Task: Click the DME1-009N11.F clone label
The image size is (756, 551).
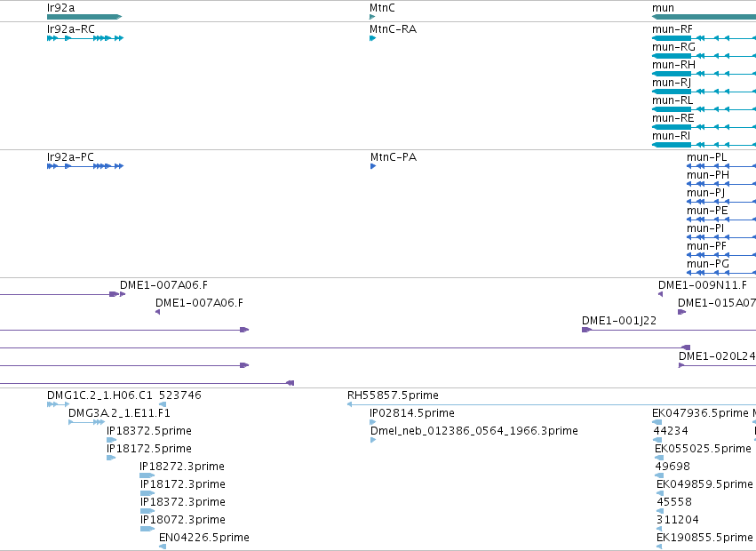Action: tap(703, 285)
